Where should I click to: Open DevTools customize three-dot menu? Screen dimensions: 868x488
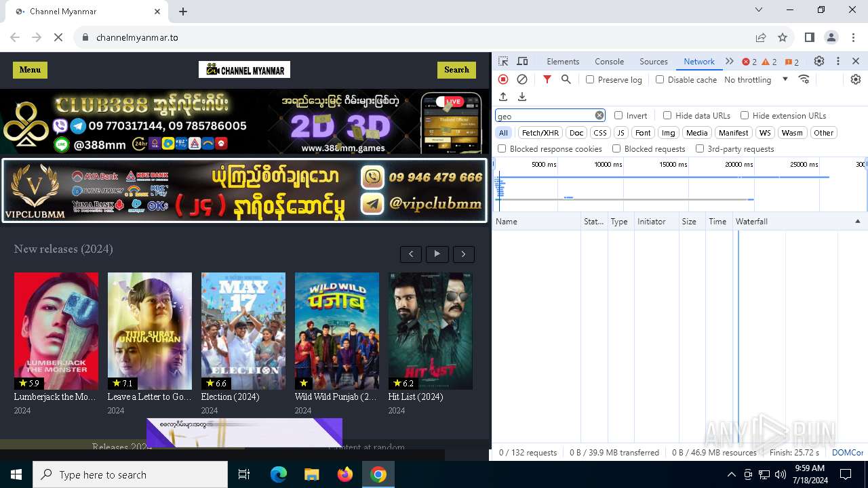[838, 61]
